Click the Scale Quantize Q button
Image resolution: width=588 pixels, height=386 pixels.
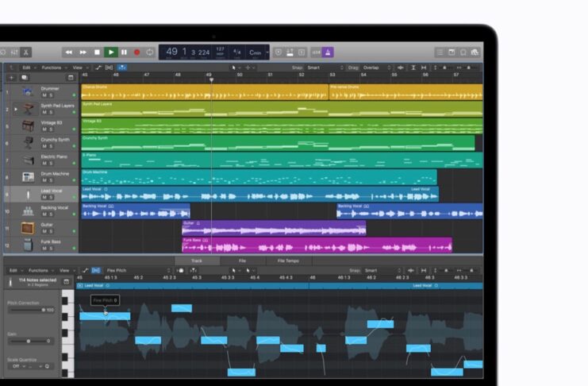(x=47, y=366)
